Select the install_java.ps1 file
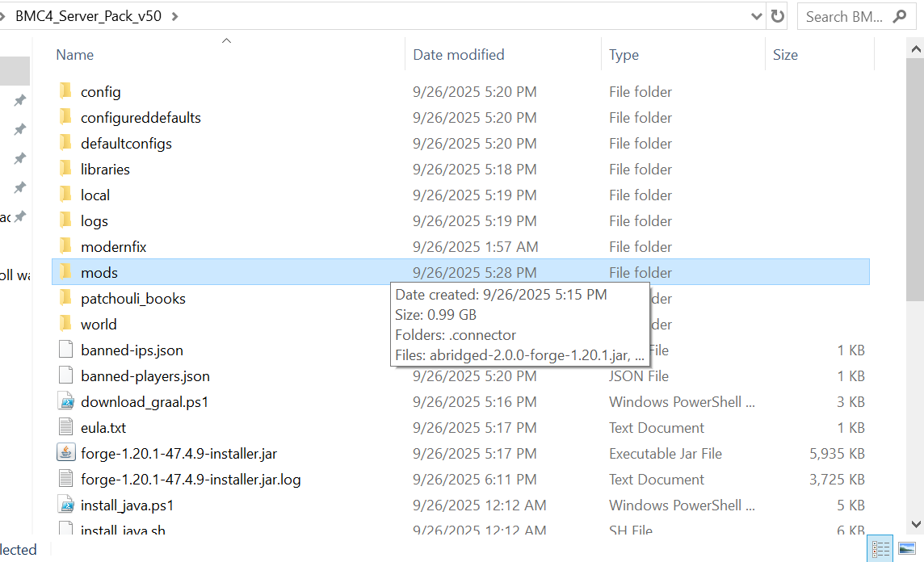The height and width of the screenshot is (562, 924). 127,505
